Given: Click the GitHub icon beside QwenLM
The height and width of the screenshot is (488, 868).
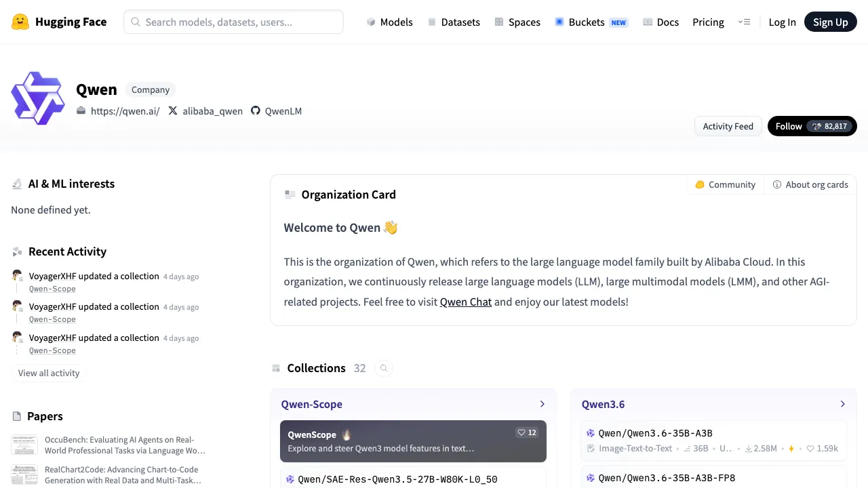Looking at the screenshot, I should point(256,110).
